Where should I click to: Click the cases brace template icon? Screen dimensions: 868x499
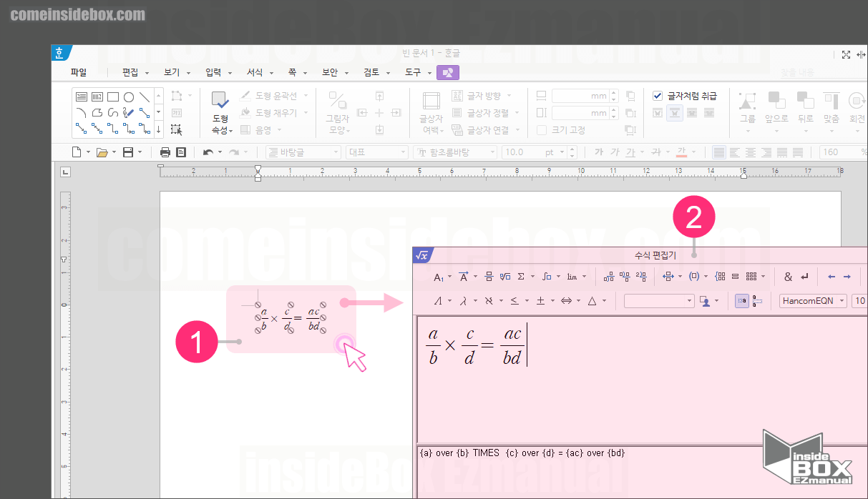(x=720, y=277)
